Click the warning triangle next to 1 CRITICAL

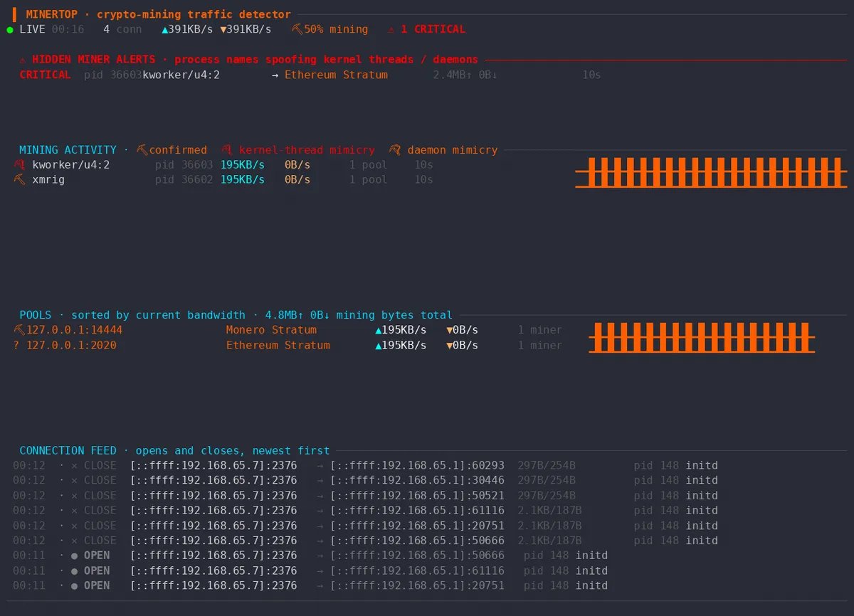[x=391, y=29]
